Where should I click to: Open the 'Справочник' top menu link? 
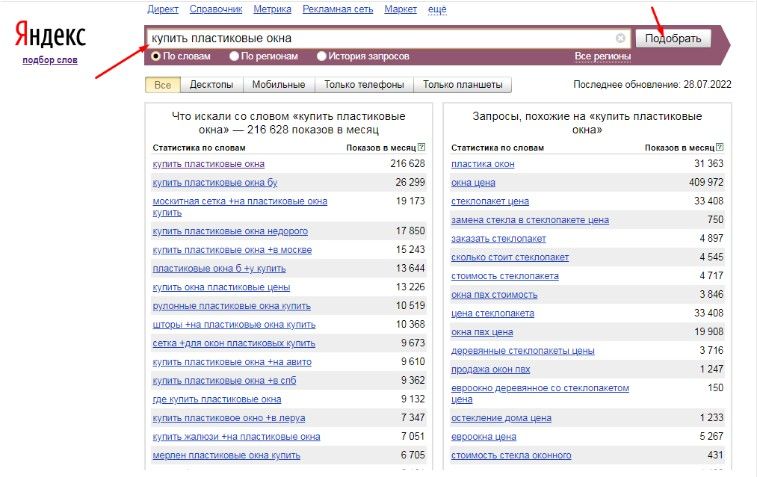click(216, 9)
